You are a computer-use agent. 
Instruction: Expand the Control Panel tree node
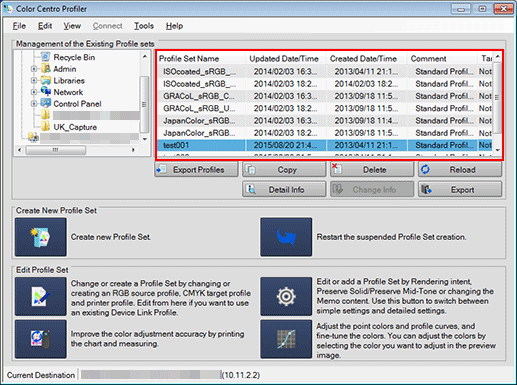[x=34, y=104]
